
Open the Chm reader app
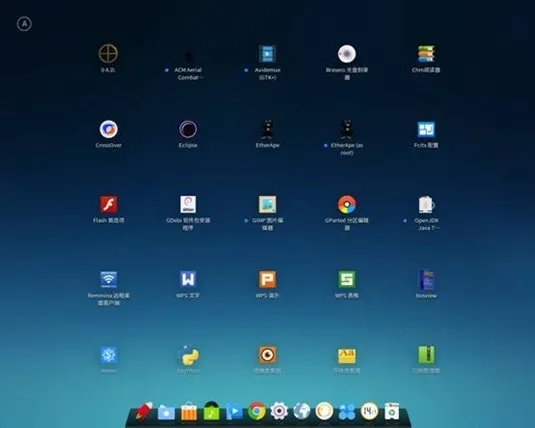tap(426, 54)
